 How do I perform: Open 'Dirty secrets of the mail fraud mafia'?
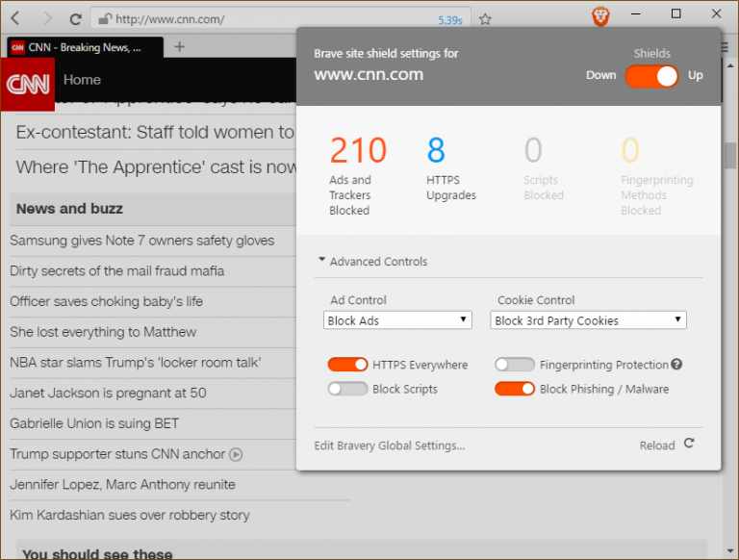(116, 271)
